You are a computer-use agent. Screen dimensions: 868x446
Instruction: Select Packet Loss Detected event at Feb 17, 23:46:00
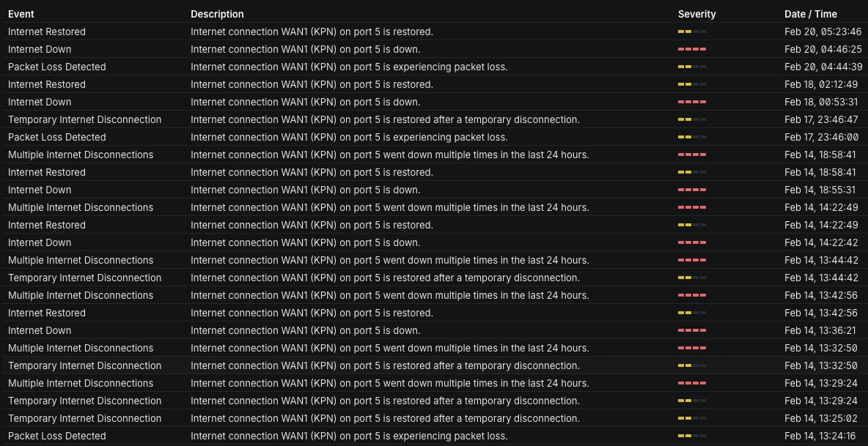tap(57, 137)
